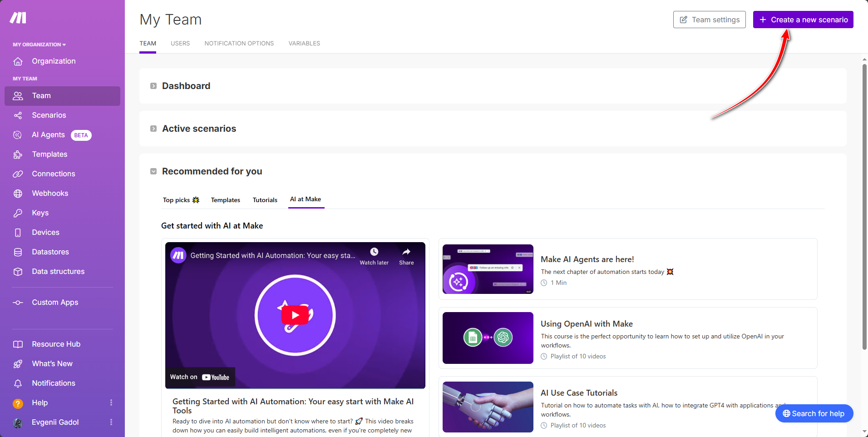Click the BETA badge beside AI Agents

click(81, 135)
